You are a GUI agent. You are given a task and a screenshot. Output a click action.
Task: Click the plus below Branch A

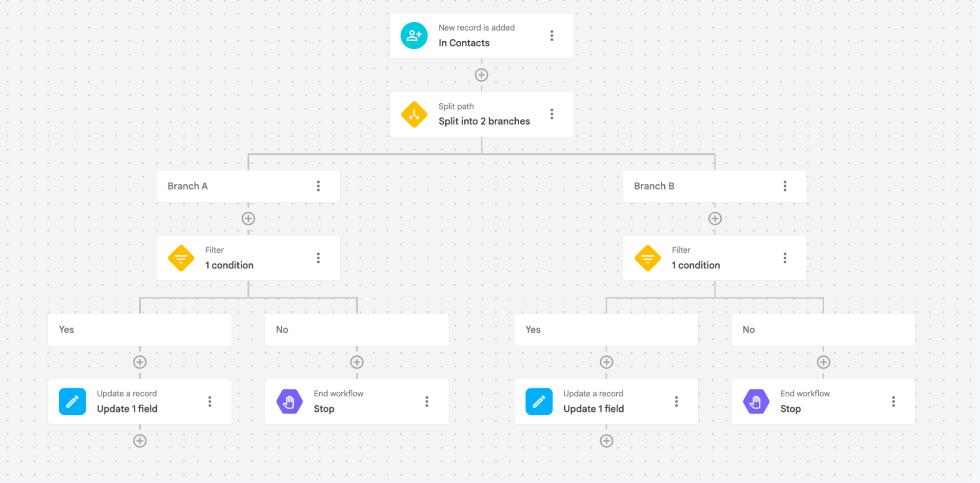tap(248, 218)
